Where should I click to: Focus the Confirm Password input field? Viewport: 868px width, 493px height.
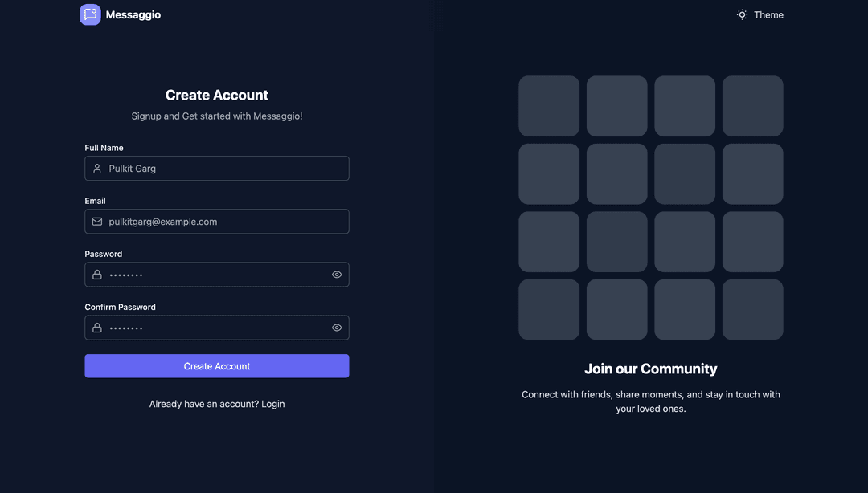pos(217,328)
